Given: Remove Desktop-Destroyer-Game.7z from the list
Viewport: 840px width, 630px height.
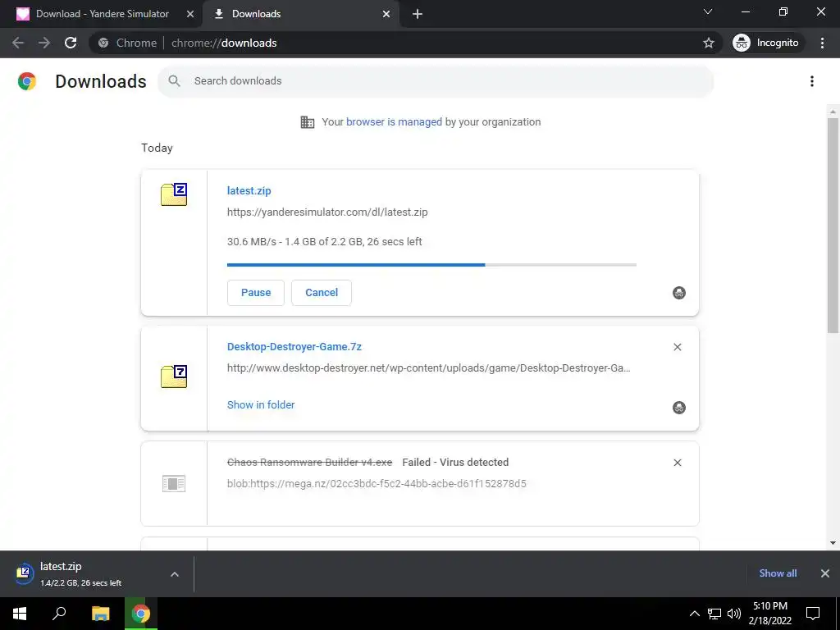Looking at the screenshot, I should pyautogui.click(x=677, y=347).
